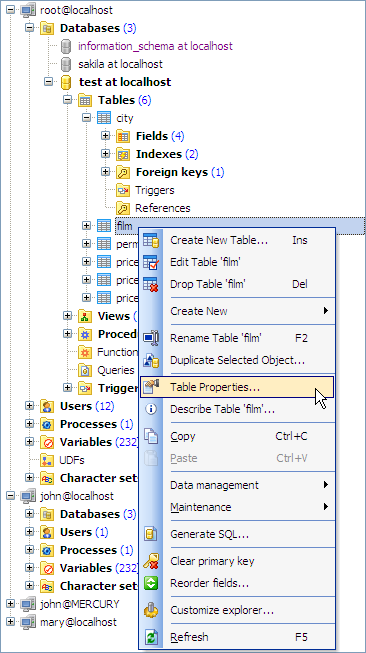The height and width of the screenshot is (653, 366).
Task: Click the yellow test database icon
Action: tap(66, 82)
